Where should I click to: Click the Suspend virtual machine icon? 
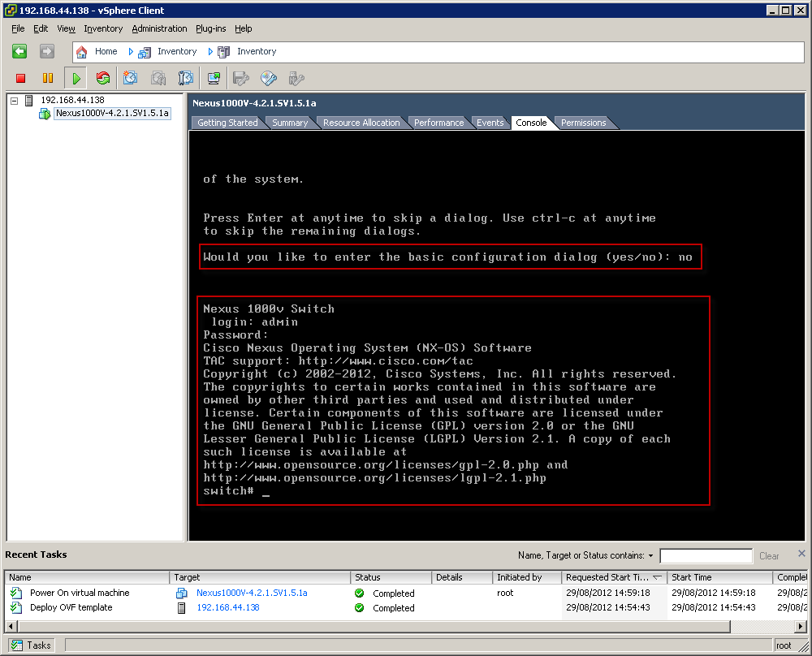tap(48, 78)
